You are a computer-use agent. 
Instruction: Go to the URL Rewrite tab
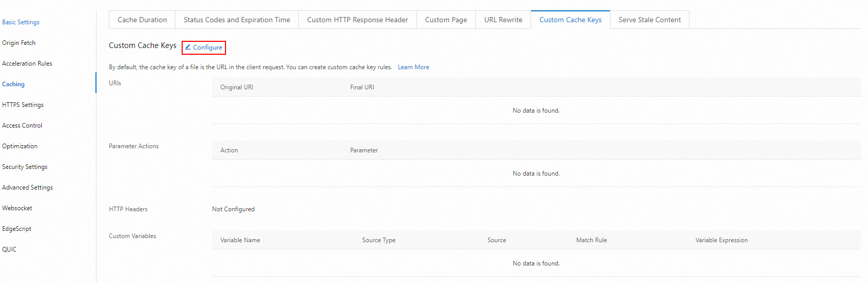click(503, 20)
